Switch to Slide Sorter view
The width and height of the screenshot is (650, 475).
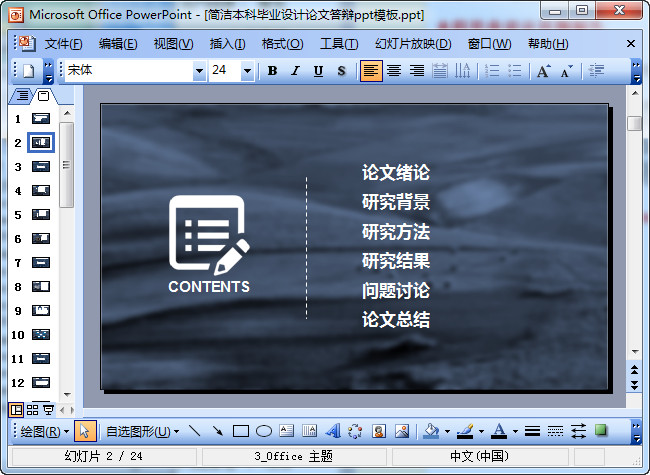pyautogui.click(x=32, y=410)
